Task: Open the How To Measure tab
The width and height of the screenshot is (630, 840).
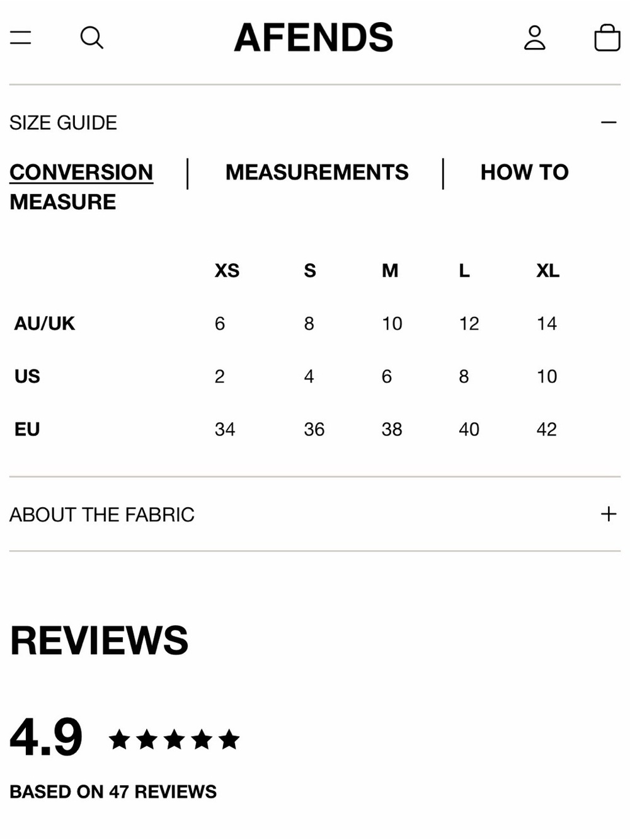Action: [524, 172]
